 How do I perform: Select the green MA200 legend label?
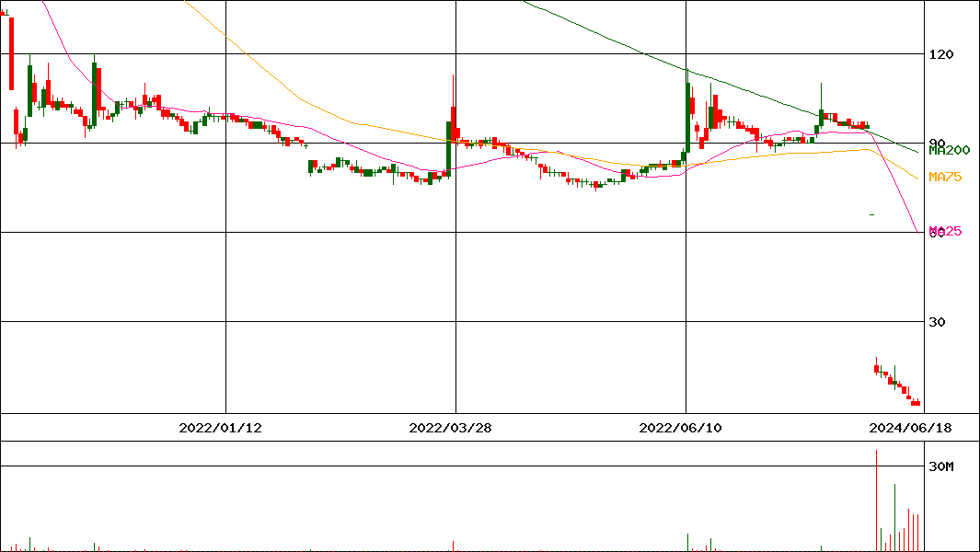pyautogui.click(x=950, y=150)
